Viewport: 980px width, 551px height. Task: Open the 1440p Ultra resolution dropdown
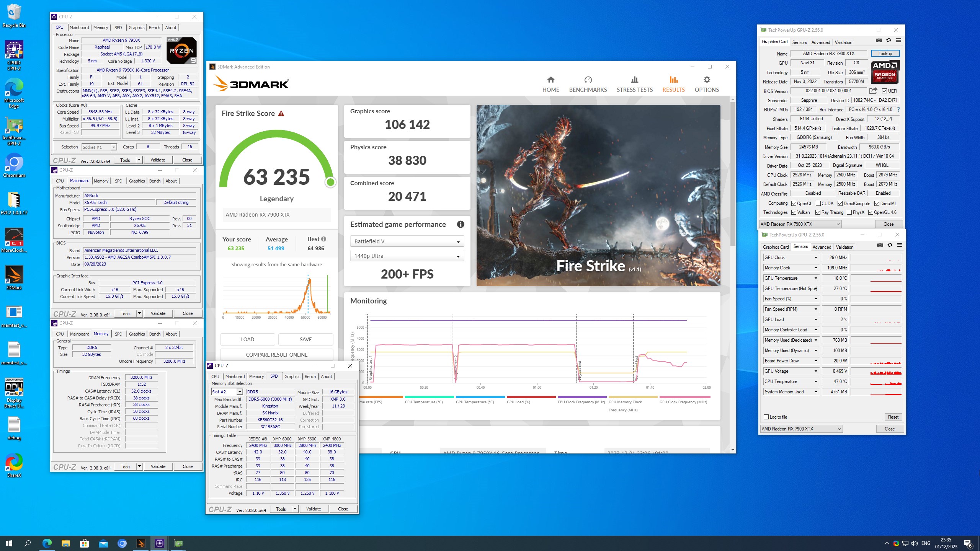(407, 256)
